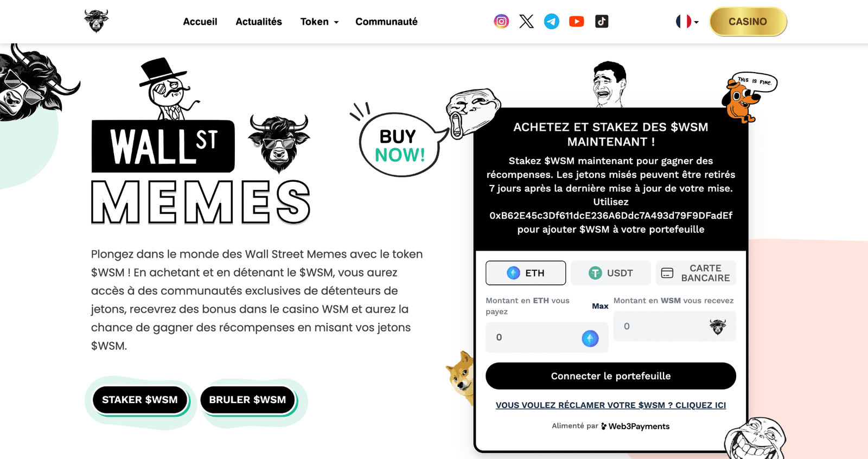Expand the Token dropdown menu
Image resolution: width=868 pixels, height=459 pixels.
point(320,22)
